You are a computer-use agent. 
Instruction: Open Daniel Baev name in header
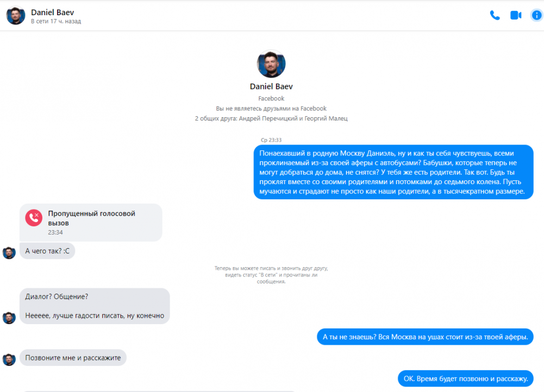(x=52, y=12)
